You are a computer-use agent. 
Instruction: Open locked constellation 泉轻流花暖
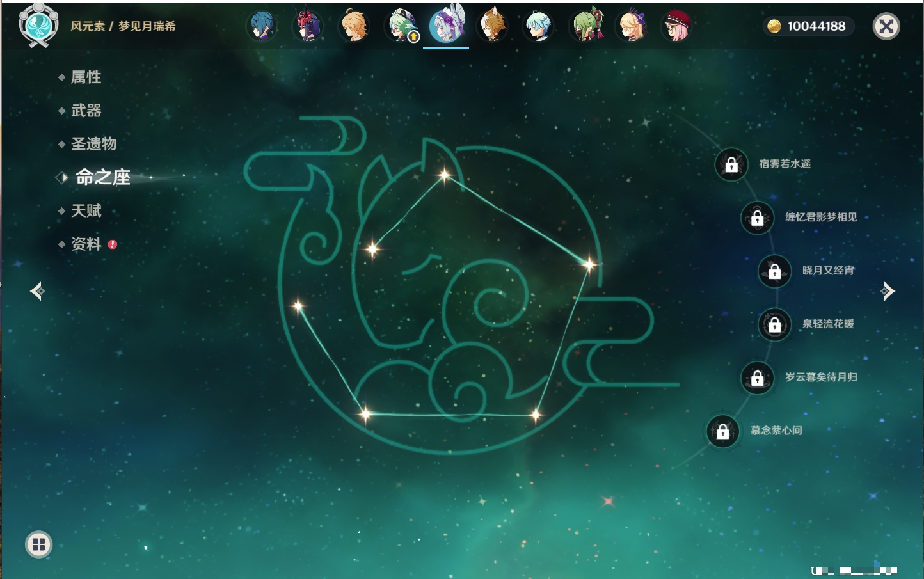tap(774, 324)
